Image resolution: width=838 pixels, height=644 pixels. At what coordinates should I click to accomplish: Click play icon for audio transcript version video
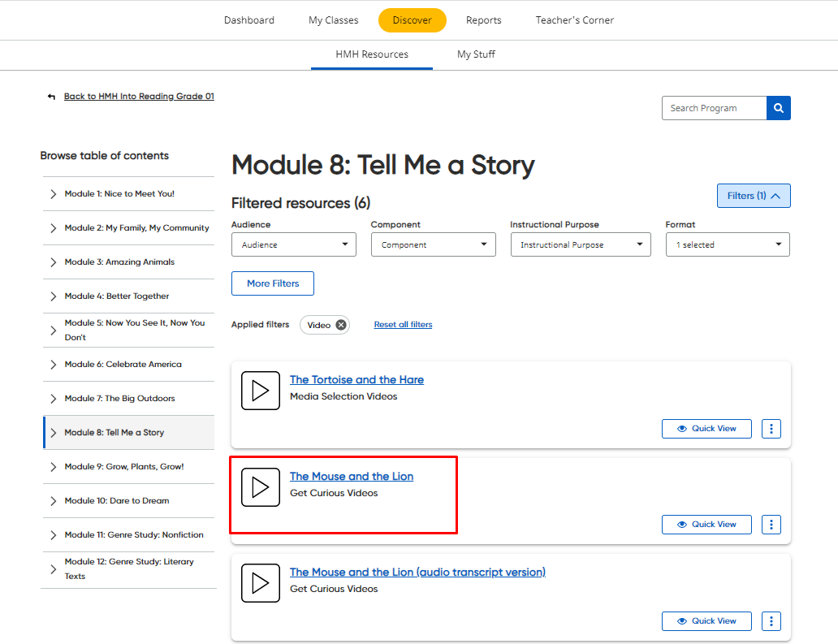pyautogui.click(x=260, y=582)
